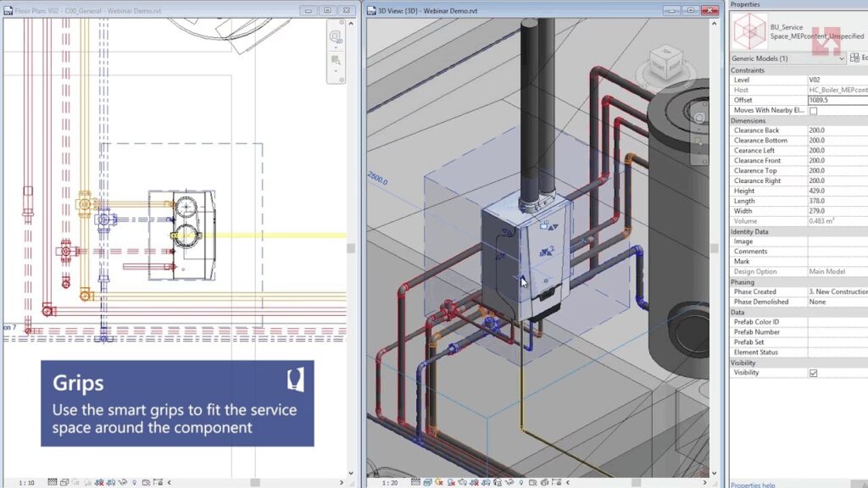This screenshot has height=488, width=868.
Task: Click the 1:10 view scale in floor plan
Action: (26, 482)
